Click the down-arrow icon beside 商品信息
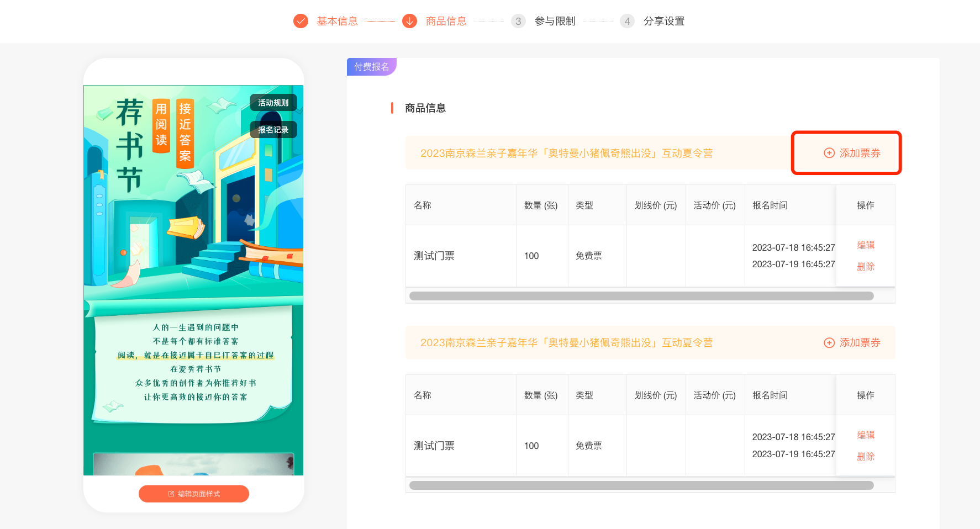Image resolution: width=980 pixels, height=529 pixels. coord(409,21)
